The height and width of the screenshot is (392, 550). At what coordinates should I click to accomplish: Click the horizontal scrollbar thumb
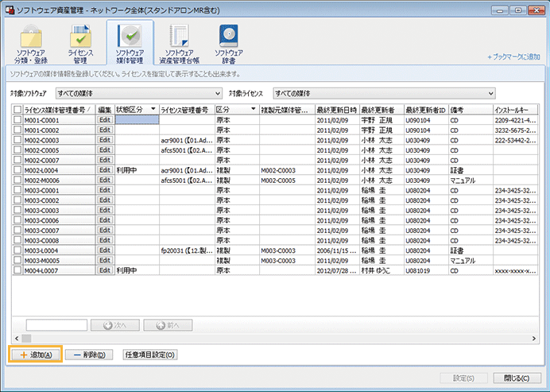(26, 338)
